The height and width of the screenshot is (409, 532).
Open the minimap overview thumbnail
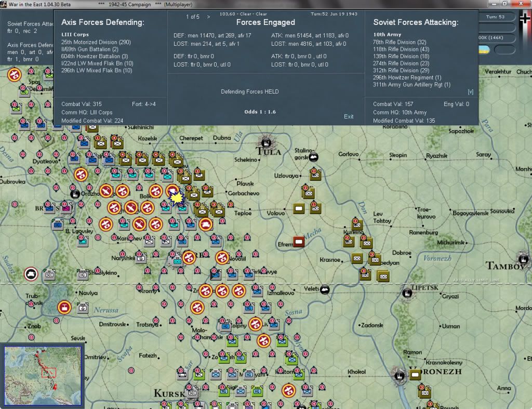(43, 375)
